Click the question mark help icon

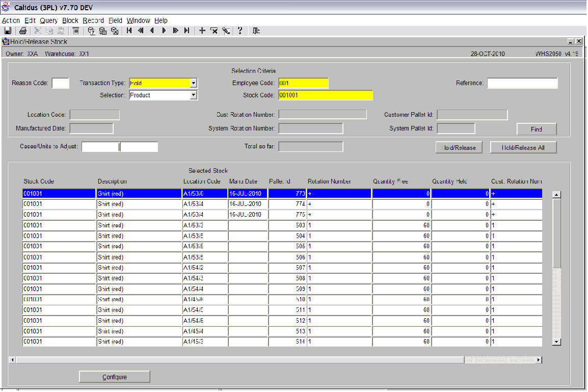tap(240, 31)
